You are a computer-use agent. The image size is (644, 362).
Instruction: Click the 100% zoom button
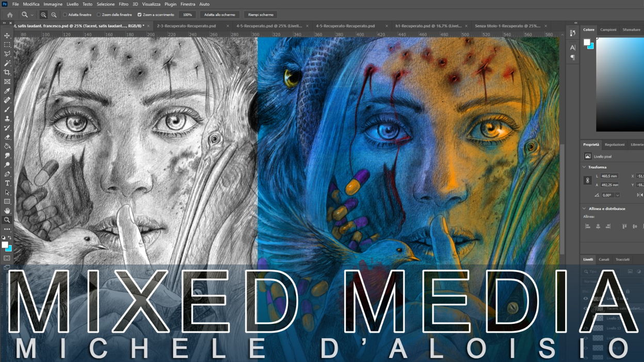(187, 15)
